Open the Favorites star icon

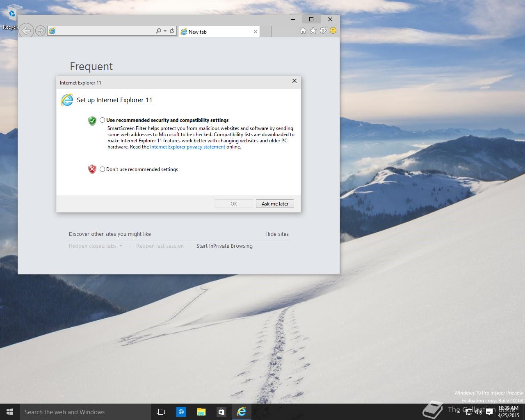[313, 31]
